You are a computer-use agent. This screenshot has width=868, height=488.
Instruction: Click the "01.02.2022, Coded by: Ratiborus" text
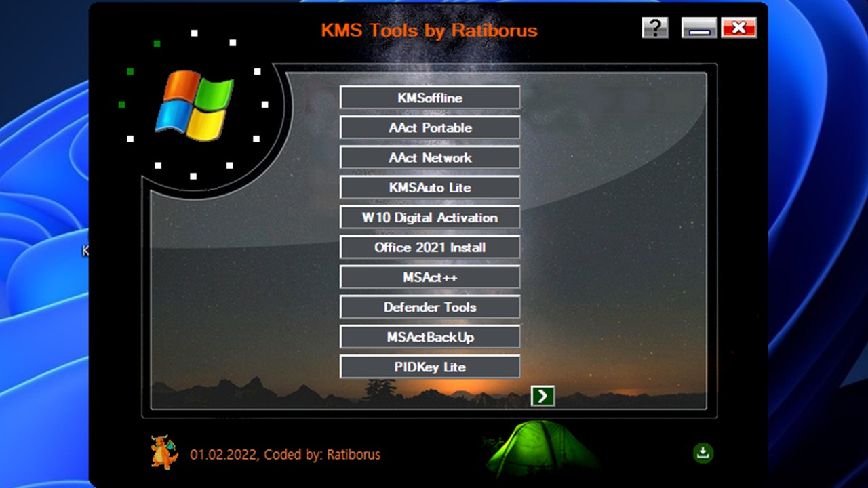tap(285, 454)
